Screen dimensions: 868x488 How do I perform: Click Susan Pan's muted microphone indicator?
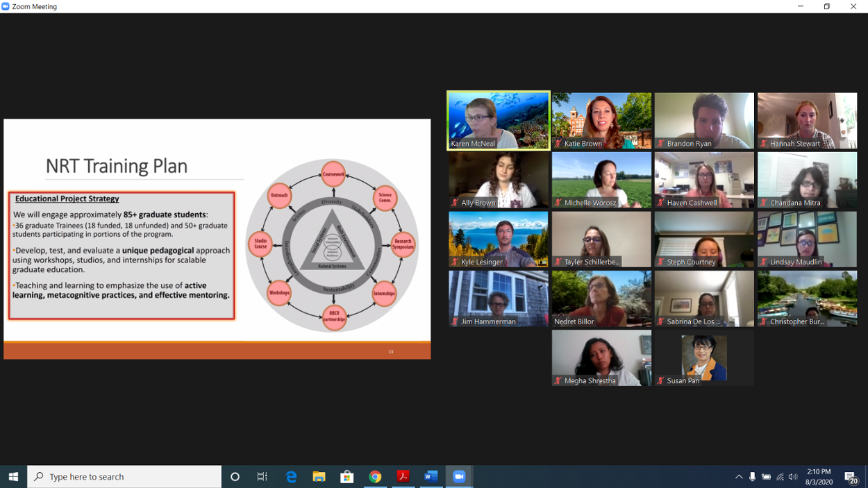[x=661, y=381]
